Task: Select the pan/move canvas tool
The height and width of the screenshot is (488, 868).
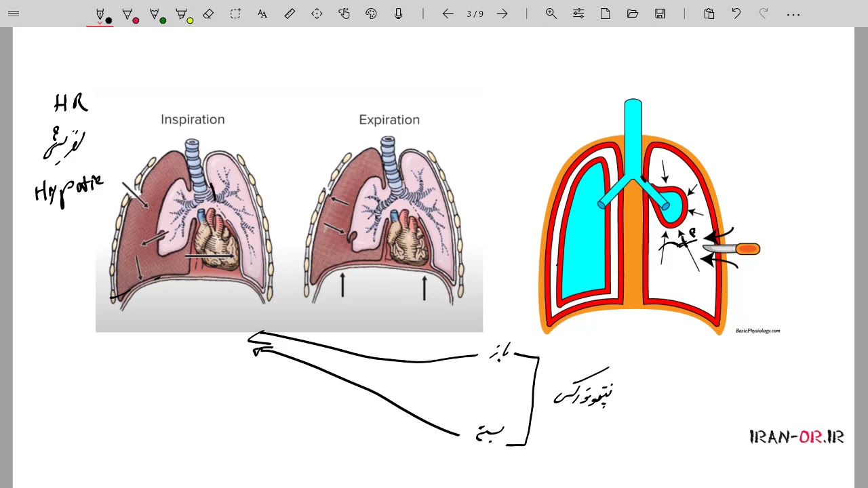Action: tap(317, 14)
